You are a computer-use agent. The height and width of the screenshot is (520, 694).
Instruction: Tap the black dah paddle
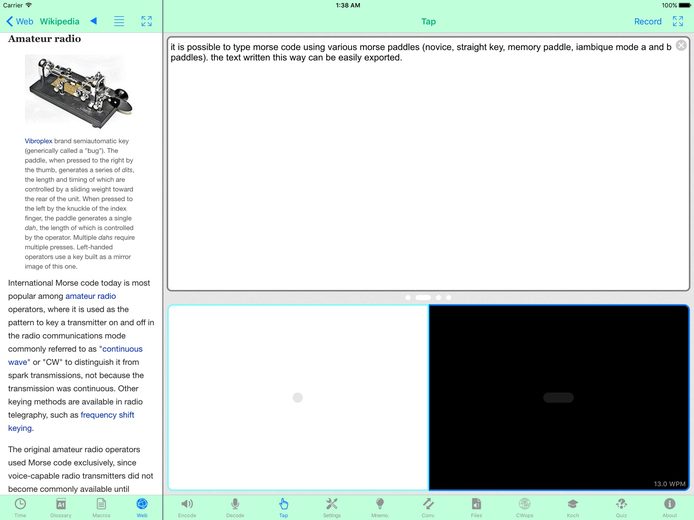(559, 397)
